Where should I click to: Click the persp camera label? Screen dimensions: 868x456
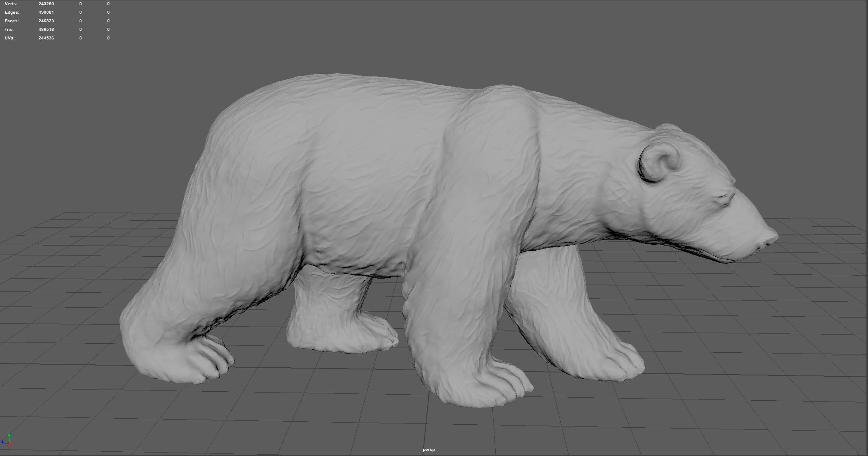click(x=428, y=450)
